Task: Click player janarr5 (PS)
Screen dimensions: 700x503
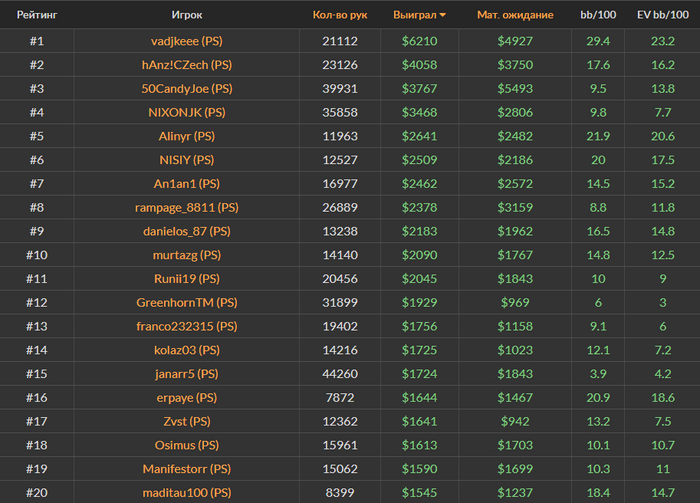Action: [186, 374]
